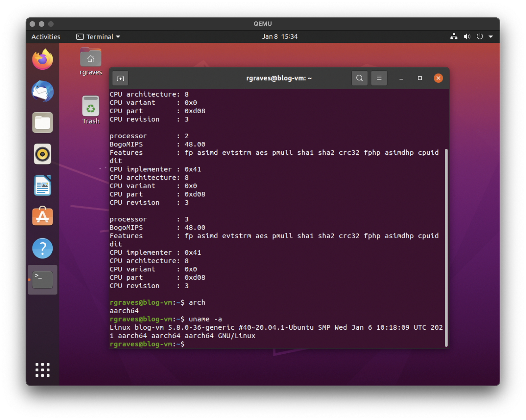Open the clock and calendar panel
The width and height of the screenshot is (526, 420).
[x=279, y=37]
